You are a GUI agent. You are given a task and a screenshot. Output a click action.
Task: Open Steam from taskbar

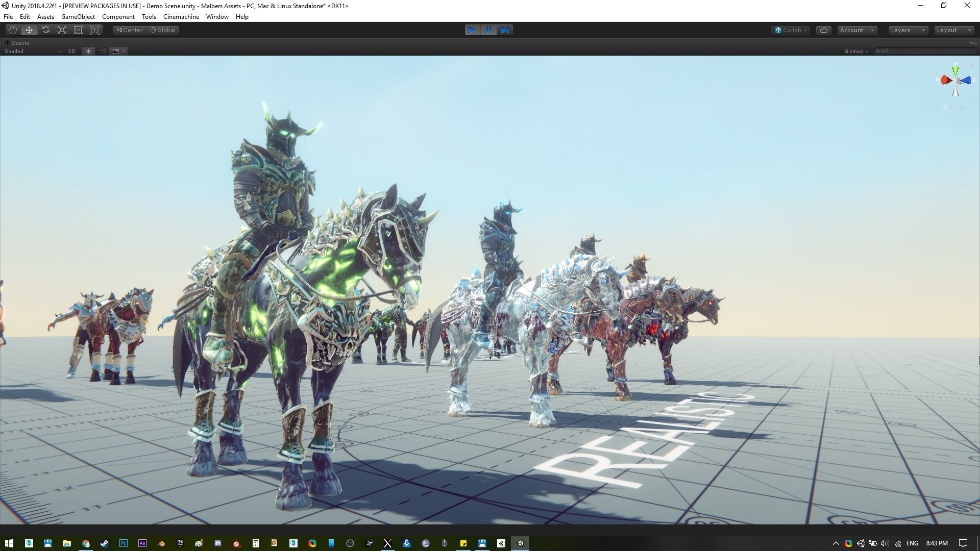104,543
